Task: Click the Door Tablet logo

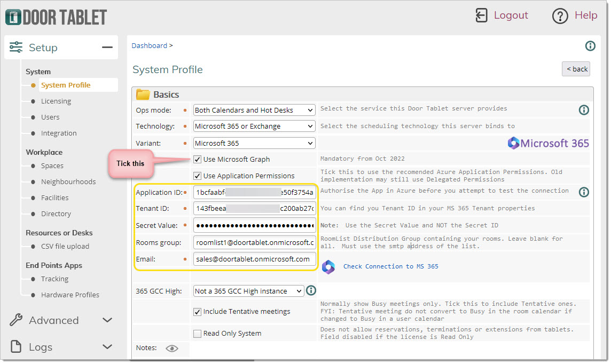Action: pos(56,17)
